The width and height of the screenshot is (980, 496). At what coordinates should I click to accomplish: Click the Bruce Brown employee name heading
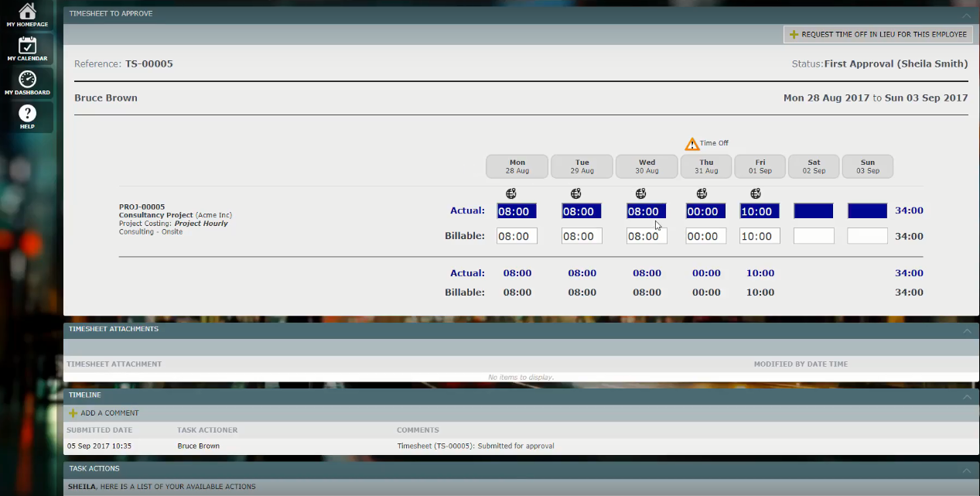click(x=106, y=98)
